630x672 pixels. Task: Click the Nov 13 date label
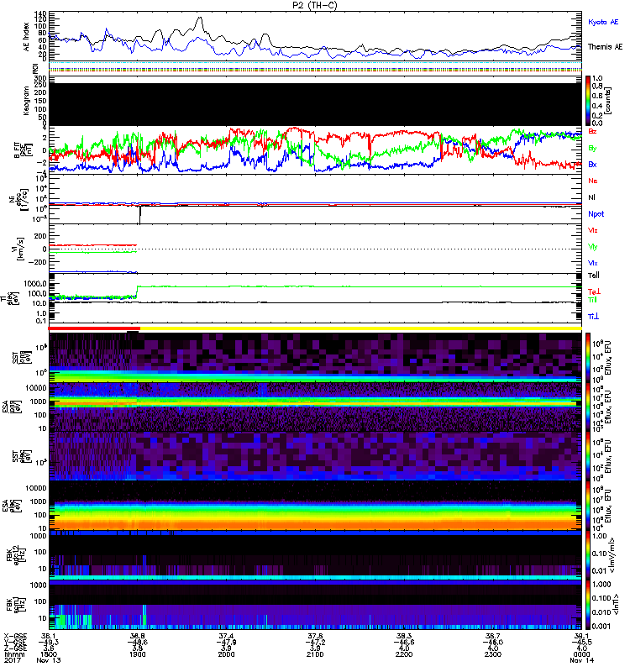pyautogui.click(x=49, y=660)
